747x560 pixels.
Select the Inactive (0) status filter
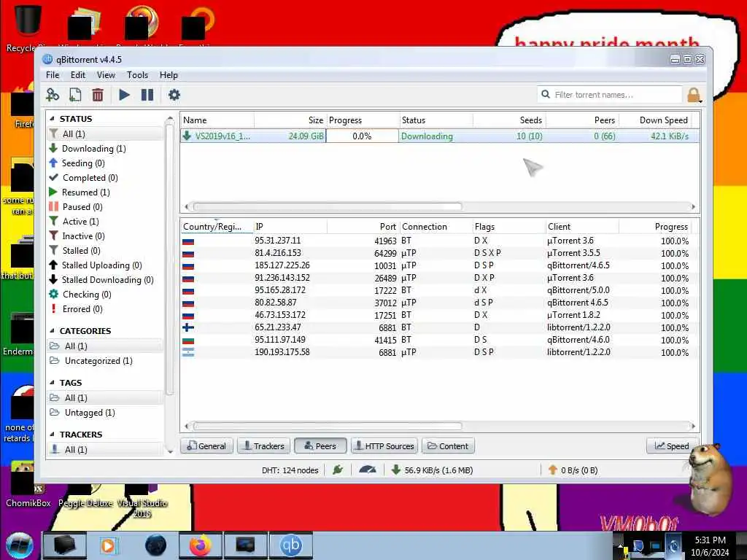point(105,236)
